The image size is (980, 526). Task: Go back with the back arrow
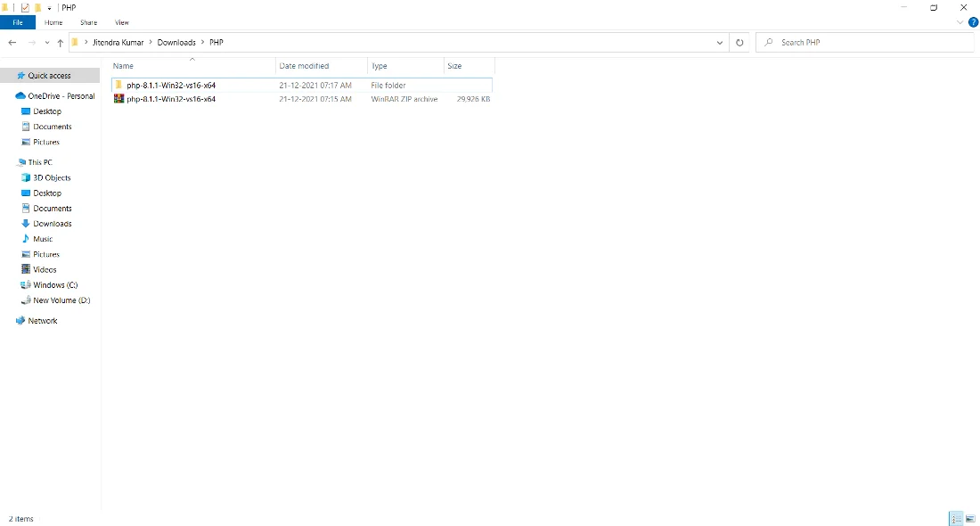(x=12, y=43)
